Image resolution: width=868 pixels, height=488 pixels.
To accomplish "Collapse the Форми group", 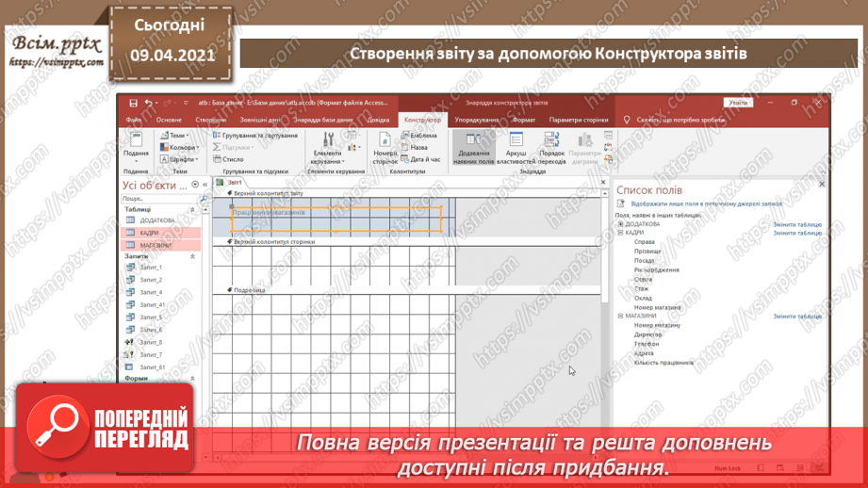I will pyautogui.click(x=192, y=379).
